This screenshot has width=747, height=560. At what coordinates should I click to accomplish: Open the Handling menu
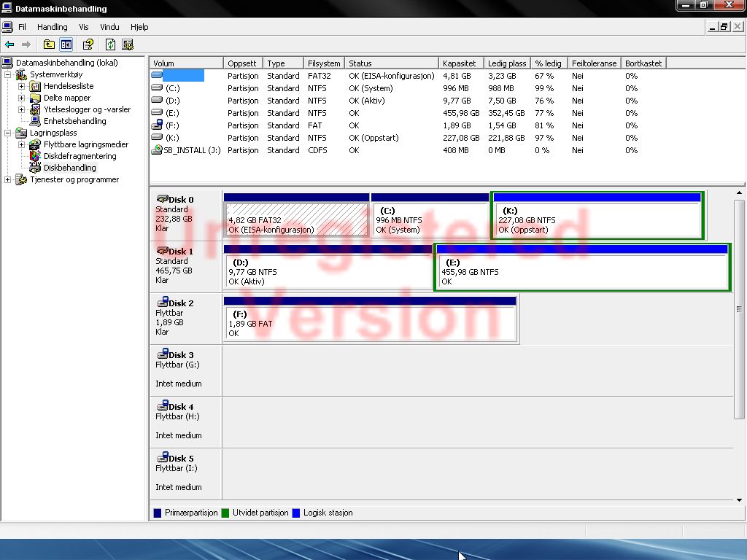point(53,27)
